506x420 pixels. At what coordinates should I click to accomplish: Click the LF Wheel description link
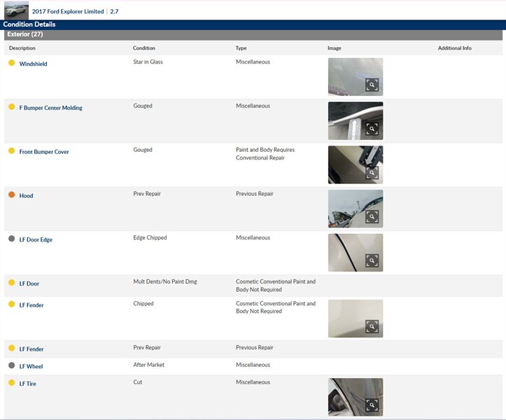pos(31,366)
